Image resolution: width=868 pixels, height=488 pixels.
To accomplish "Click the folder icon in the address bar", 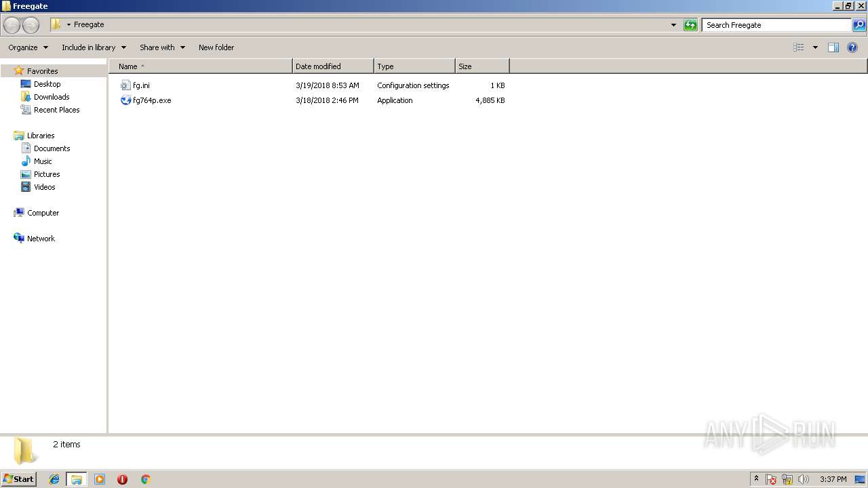I will coord(56,24).
